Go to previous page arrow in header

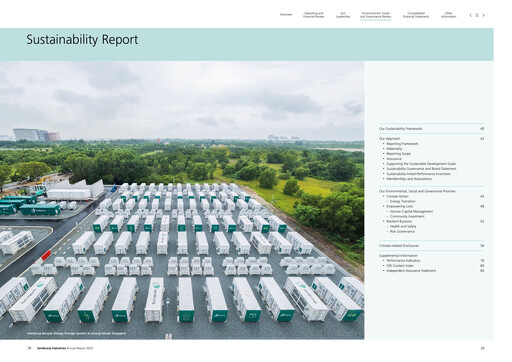click(x=471, y=15)
